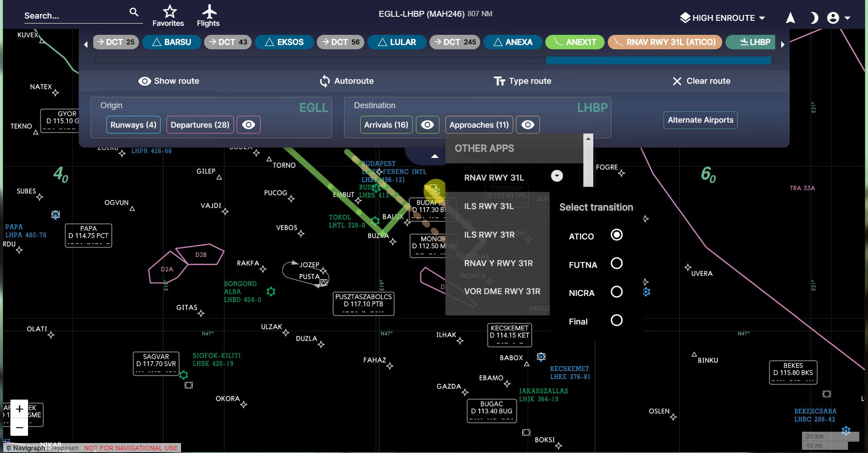Click Clear route button
The image size is (868, 453).
pyautogui.click(x=701, y=81)
